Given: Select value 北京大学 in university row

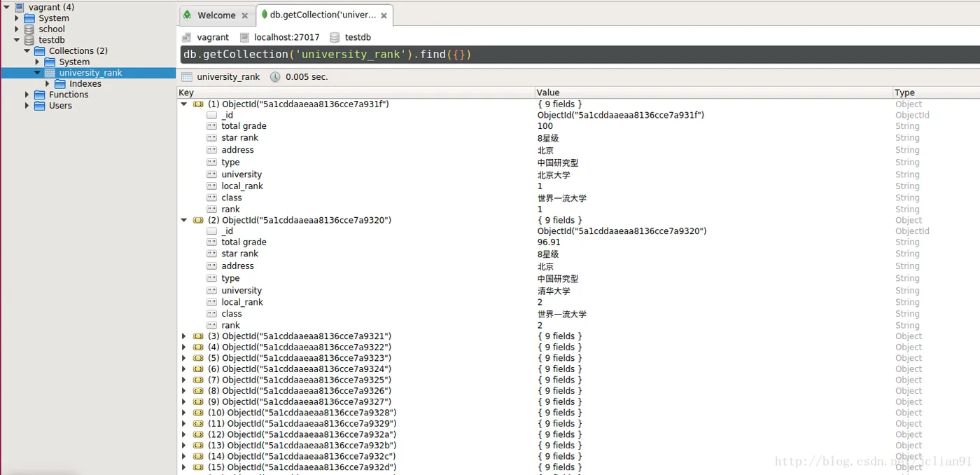Looking at the screenshot, I should [x=554, y=174].
